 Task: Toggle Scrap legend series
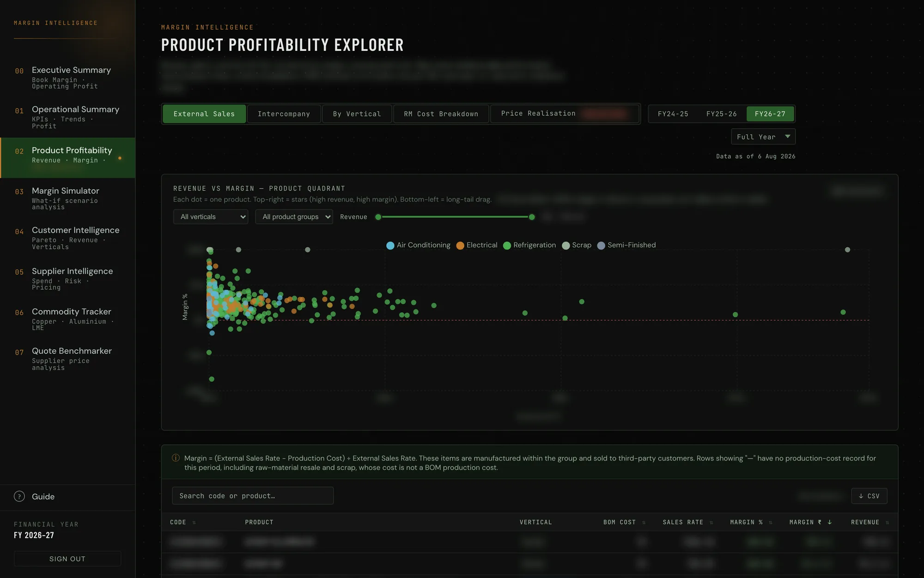[x=576, y=245]
